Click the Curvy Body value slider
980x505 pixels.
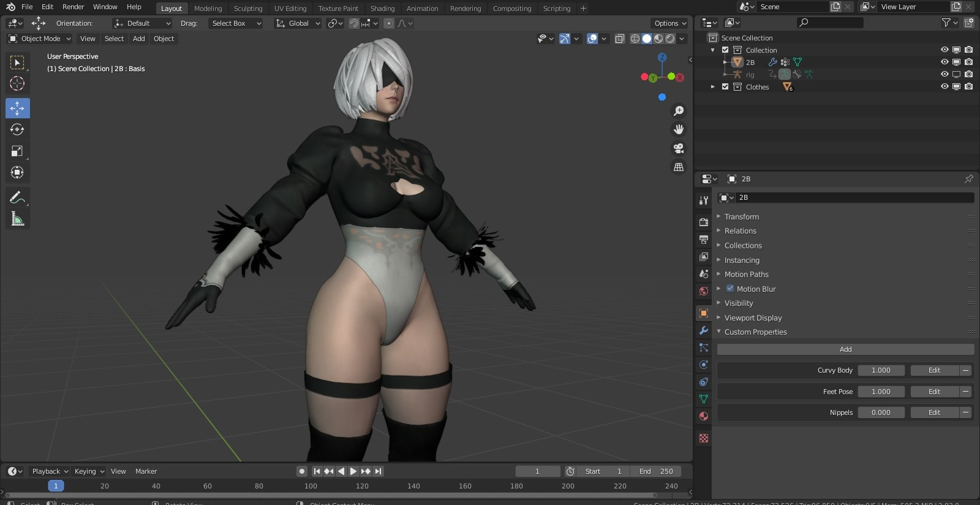coord(881,370)
